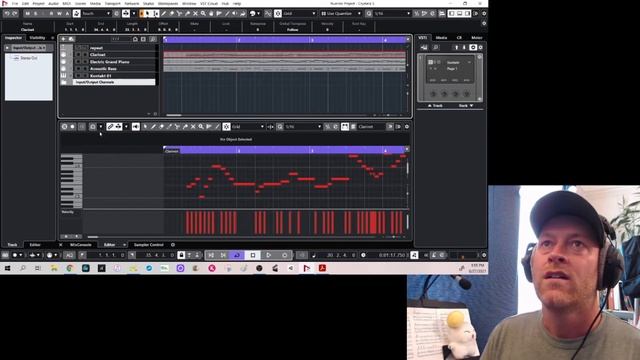Toggle acoustic feedback speaker in key editor
Screen dimensions: 640x360
click(x=136, y=127)
